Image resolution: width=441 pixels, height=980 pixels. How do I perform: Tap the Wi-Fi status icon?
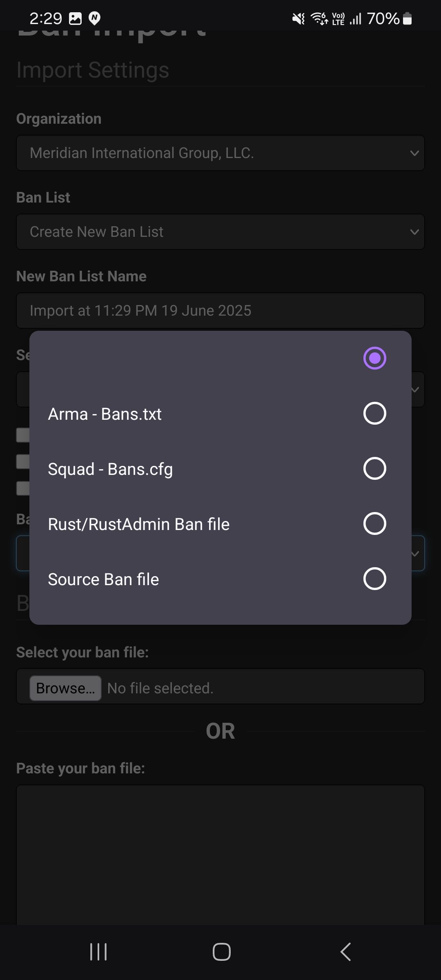pyautogui.click(x=319, y=18)
